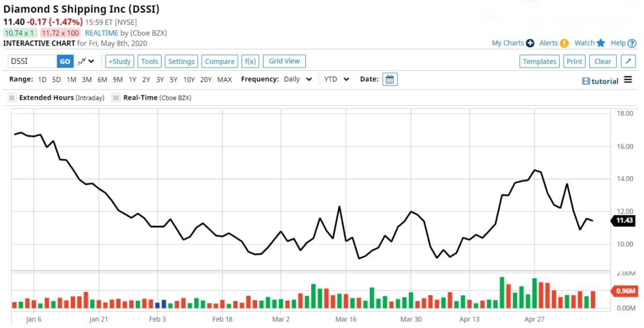Toggle the Real-Time Cboe BZX checkbox
Screen dimensions: 644x328
116,98
